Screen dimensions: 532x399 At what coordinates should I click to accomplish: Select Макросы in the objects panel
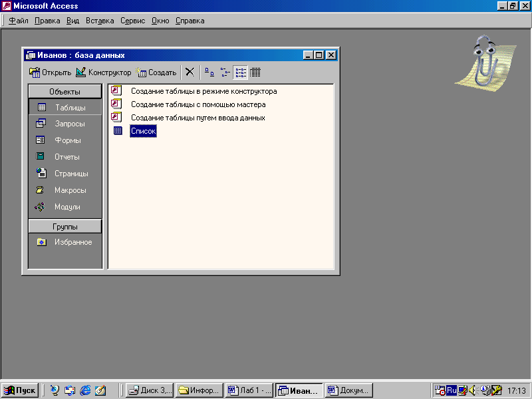click(x=65, y=190)
